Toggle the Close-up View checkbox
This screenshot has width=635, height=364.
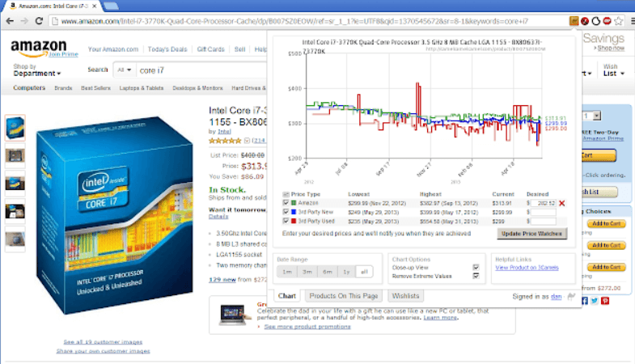pos(476,267)
